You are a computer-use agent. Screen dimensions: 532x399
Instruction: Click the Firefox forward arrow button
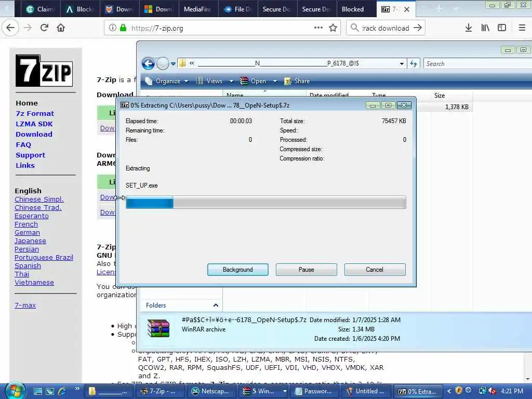(x=28, y=28)
